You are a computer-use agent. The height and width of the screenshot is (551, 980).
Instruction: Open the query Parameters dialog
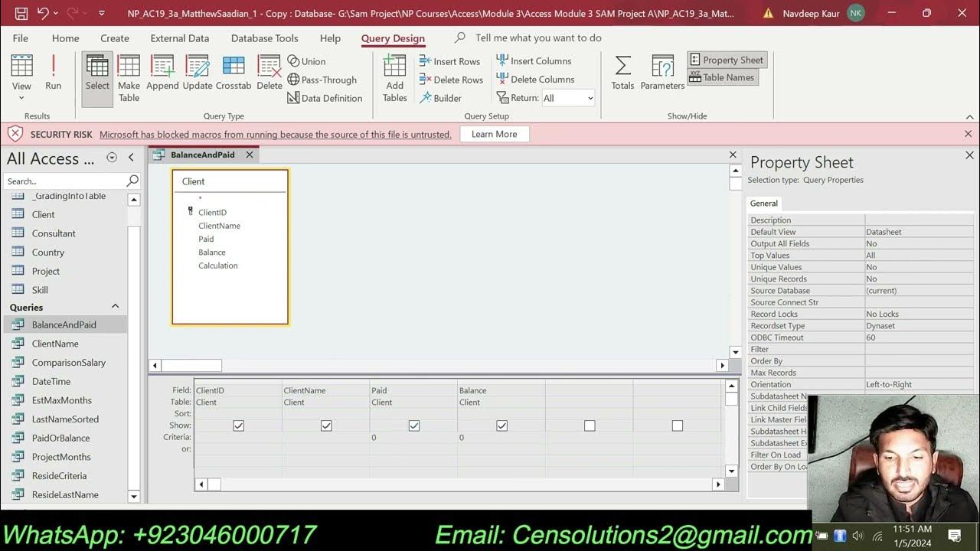(x=662, y=73)
